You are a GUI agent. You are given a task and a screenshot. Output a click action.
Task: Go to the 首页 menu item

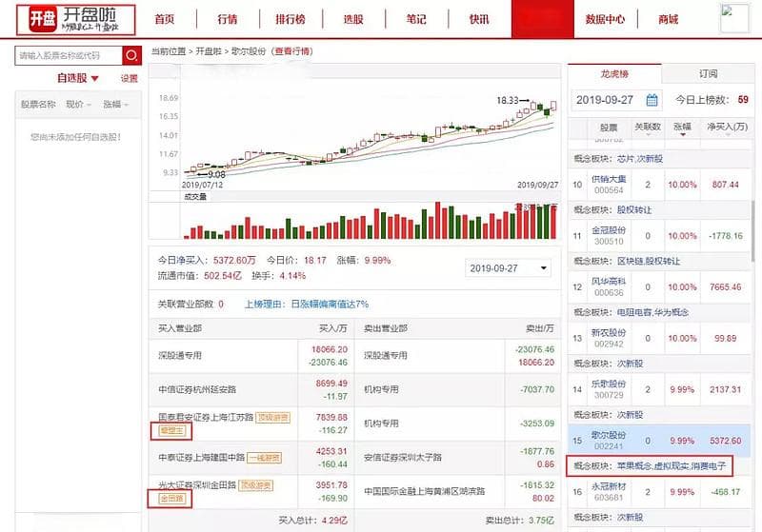[164, 19]
